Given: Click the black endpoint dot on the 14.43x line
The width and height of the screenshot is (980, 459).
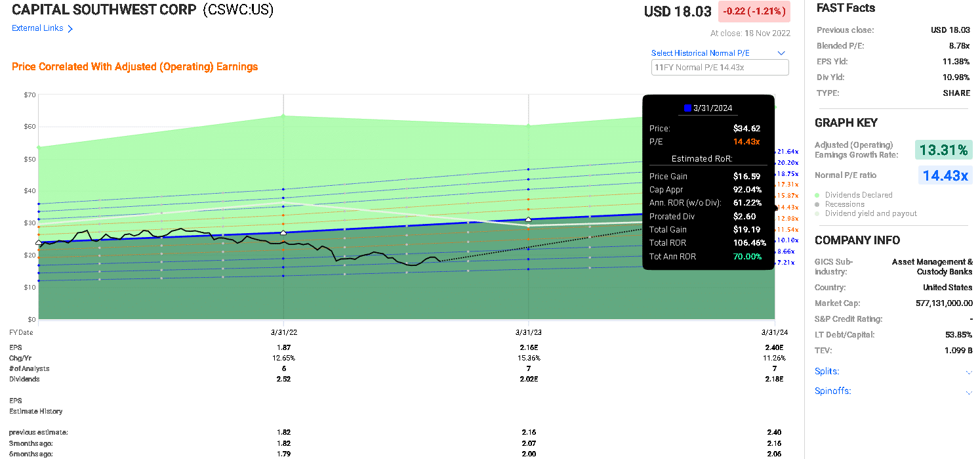Looking at the screenshot, I should click(775, 208).
